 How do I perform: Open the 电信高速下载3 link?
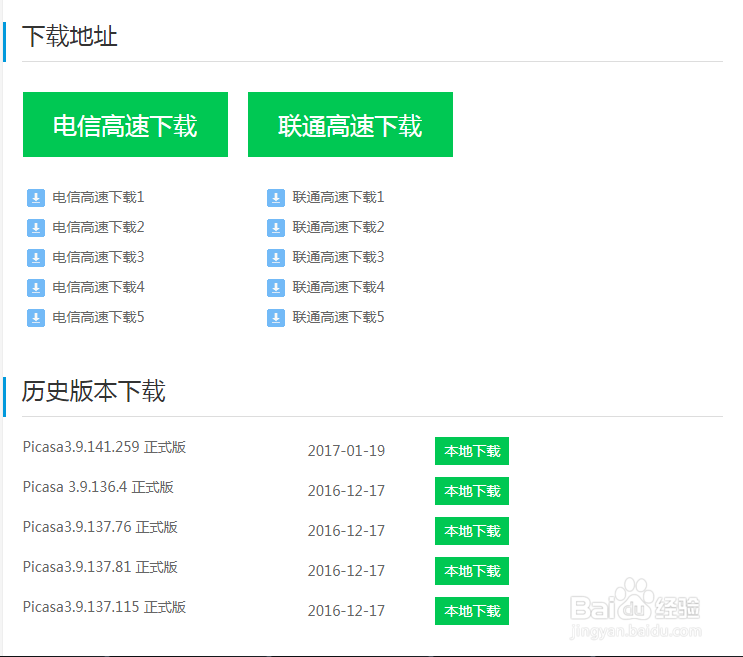(98, 257)
